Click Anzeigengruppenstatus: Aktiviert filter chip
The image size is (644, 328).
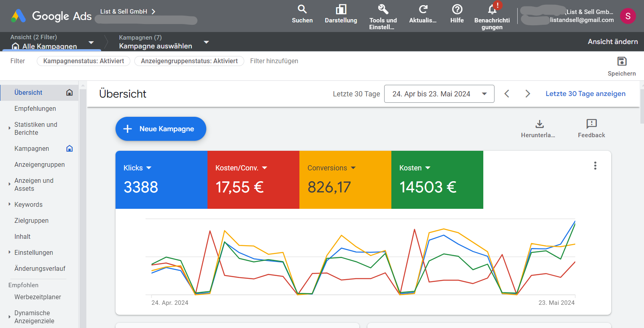tap(189, 61)
